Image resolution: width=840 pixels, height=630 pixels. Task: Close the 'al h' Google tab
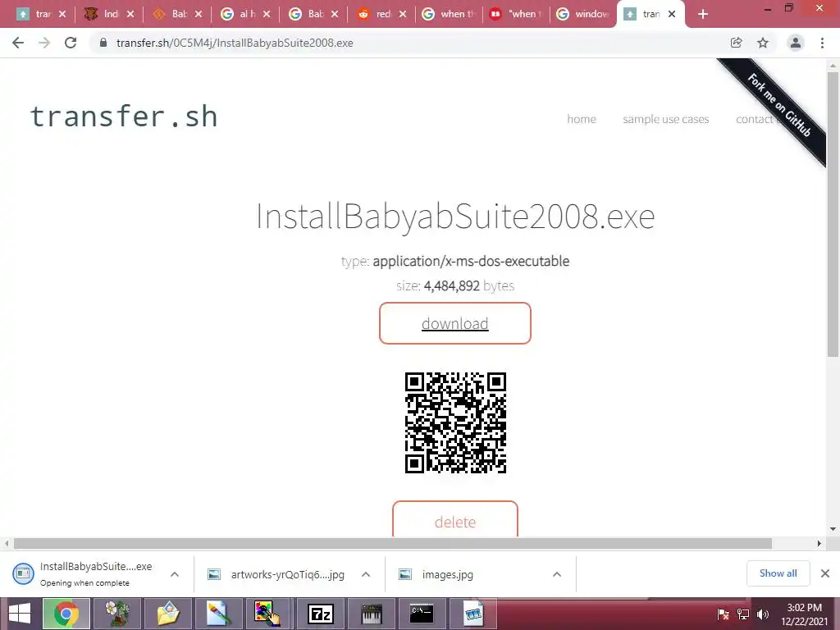coord(267,15)
